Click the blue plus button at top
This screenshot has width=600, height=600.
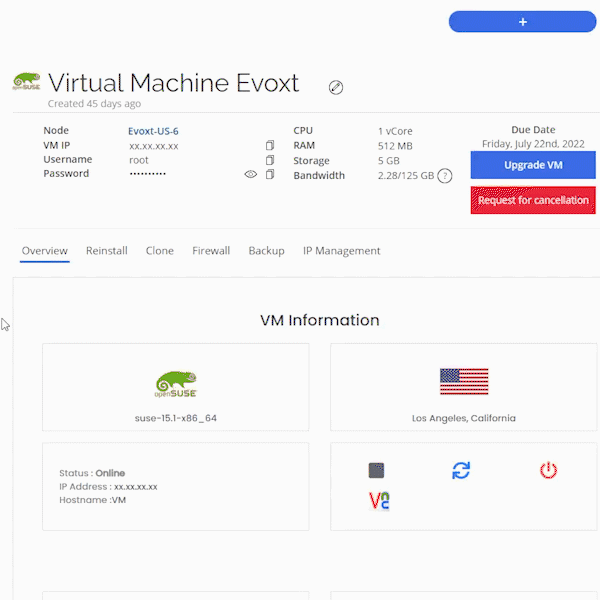(x=522, y=21)
